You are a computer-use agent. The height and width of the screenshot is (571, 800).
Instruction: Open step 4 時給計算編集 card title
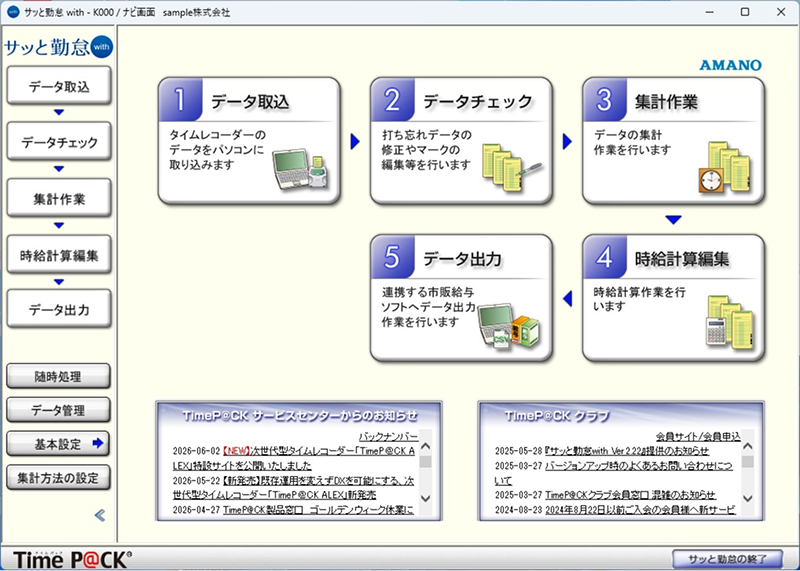click(x=682, y=259)
